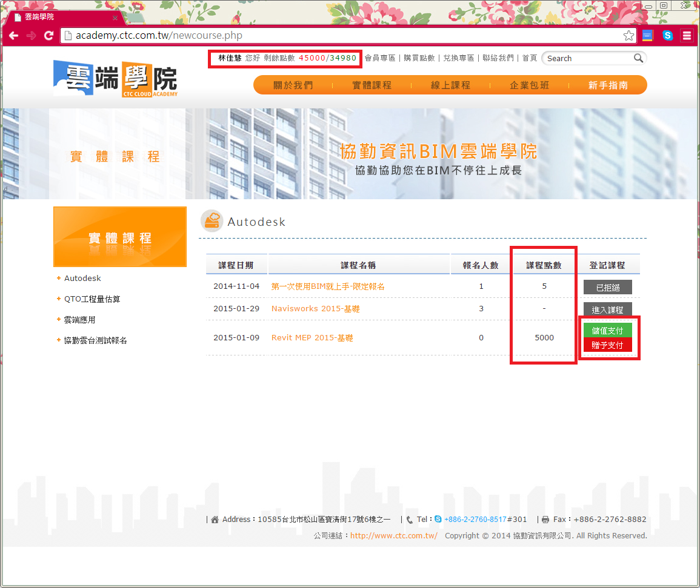Click the browser back arrow

(13, 36)
